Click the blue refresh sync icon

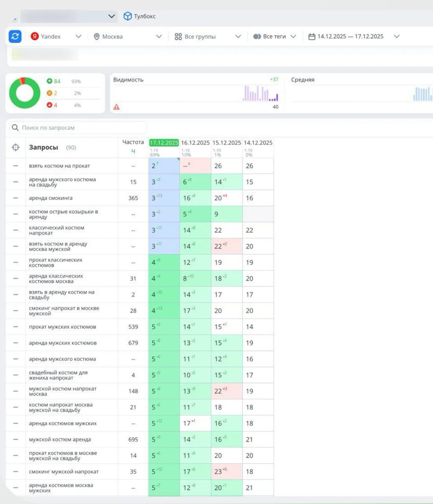15,37
